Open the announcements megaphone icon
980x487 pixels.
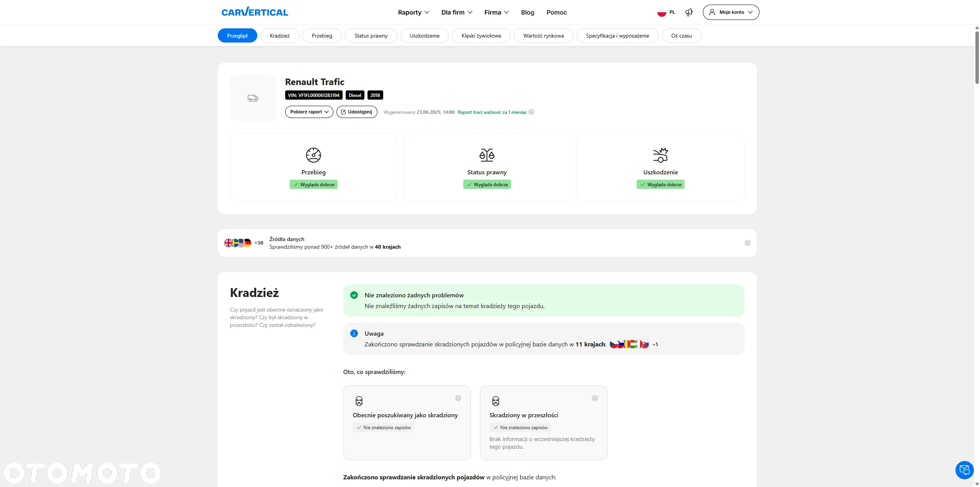(x=689, y=12)
